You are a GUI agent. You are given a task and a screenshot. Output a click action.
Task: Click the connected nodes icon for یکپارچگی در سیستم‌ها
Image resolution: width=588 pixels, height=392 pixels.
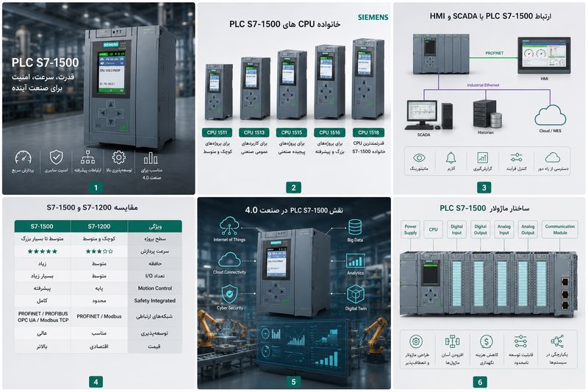point(557,342)
